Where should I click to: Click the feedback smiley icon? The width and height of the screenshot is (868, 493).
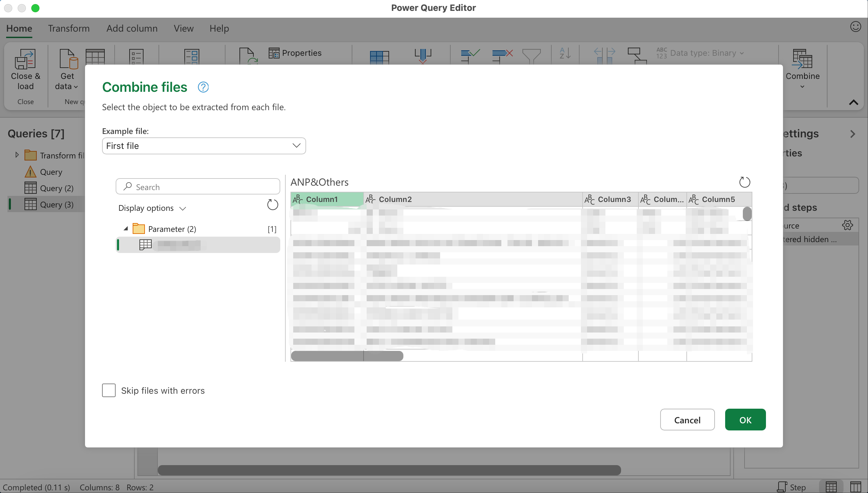tap(855, 27)
